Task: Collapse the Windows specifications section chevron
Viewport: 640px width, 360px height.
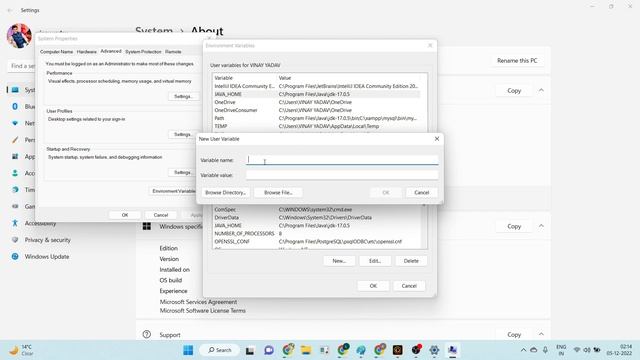Action: click(x=541, y=226)
